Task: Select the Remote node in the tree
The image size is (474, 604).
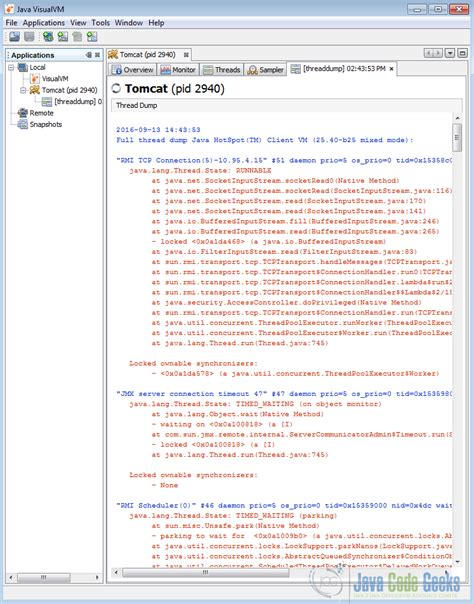Action: coord(35,113)
